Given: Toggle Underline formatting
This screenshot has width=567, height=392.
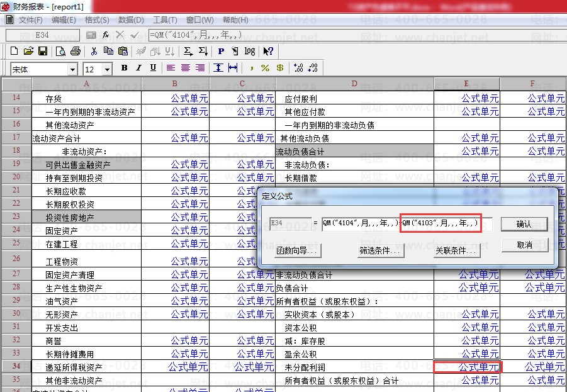Looking at the screenshot, I should (153, 68).
